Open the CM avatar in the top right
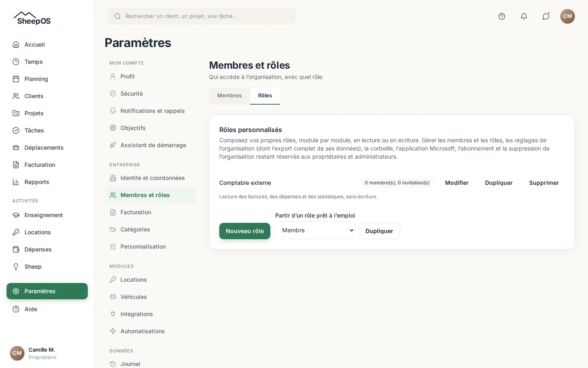 click(x=568, y=16)
